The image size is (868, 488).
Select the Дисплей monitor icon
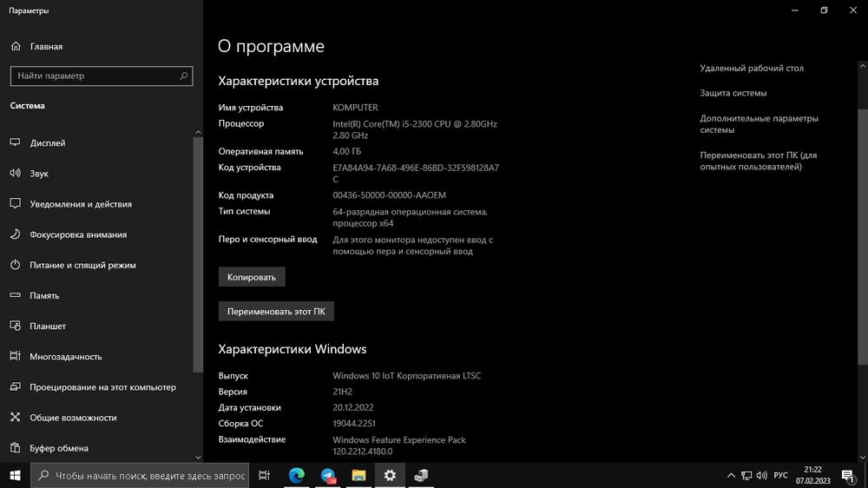point(15,143)
